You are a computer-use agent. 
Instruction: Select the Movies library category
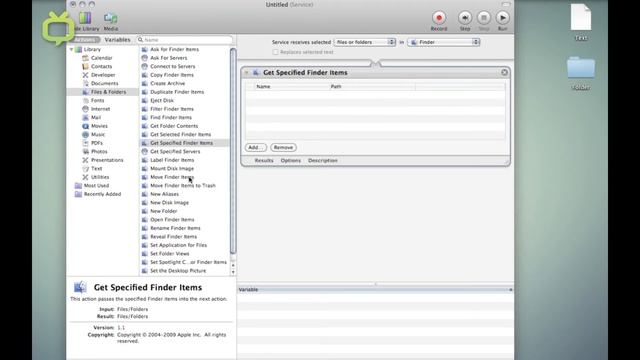[99, 126]
